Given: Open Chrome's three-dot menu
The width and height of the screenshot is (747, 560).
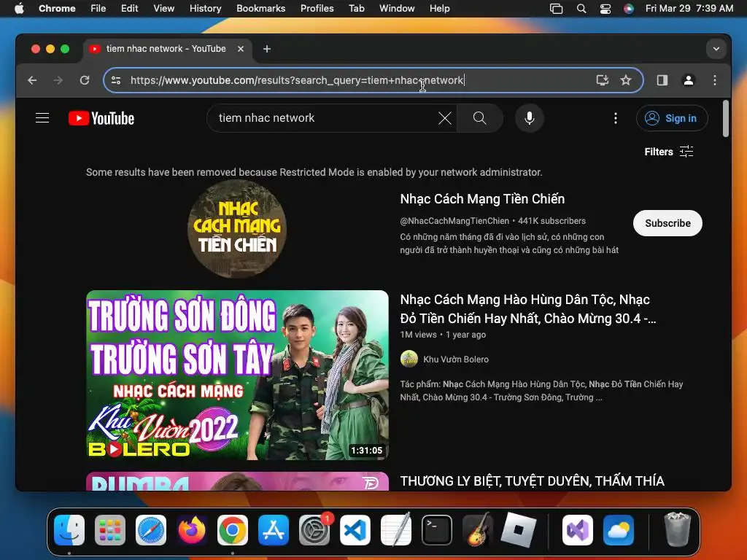Looking at the screenshot, I should click(x=715, y=80).
